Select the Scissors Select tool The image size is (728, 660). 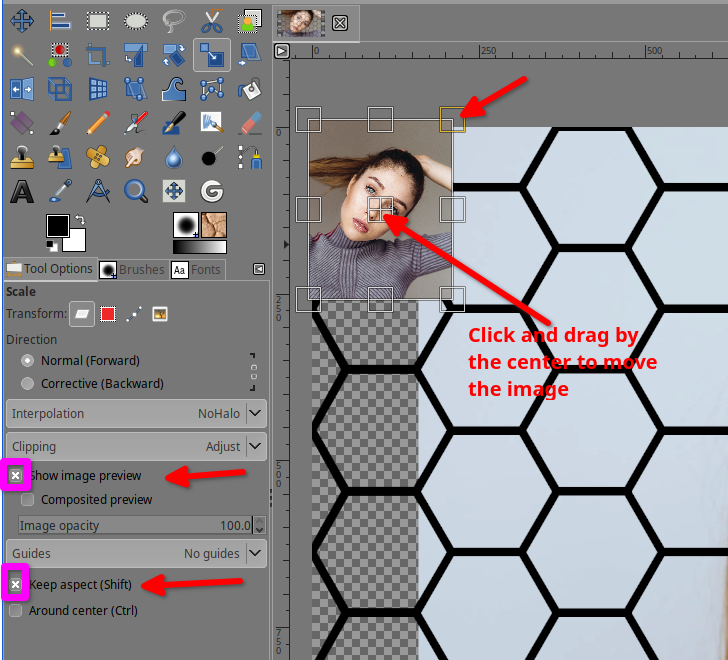(212, 21)
